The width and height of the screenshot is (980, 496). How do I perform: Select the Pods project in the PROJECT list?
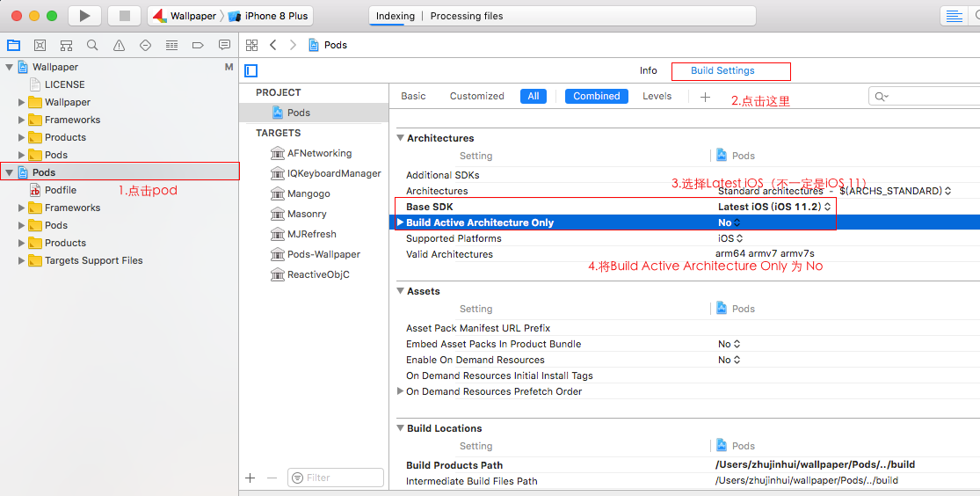click(314, 113)
